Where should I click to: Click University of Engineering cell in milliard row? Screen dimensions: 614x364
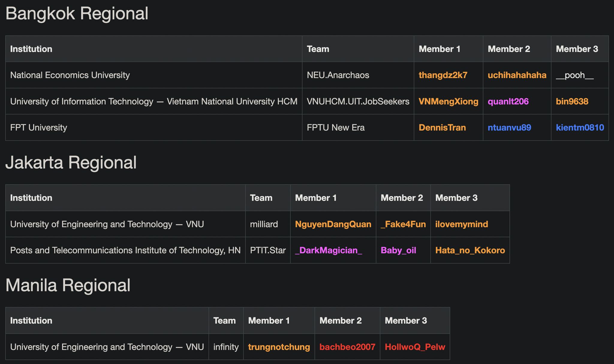point(125,224)
